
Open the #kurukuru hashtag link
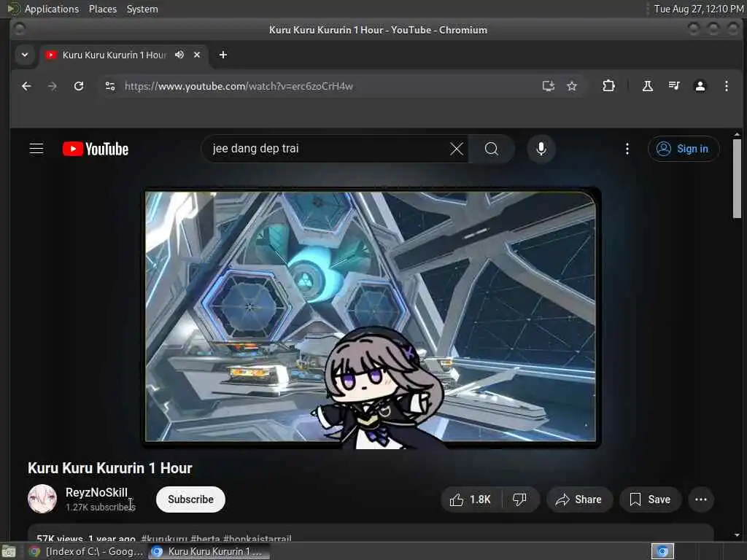pos(164,539)
